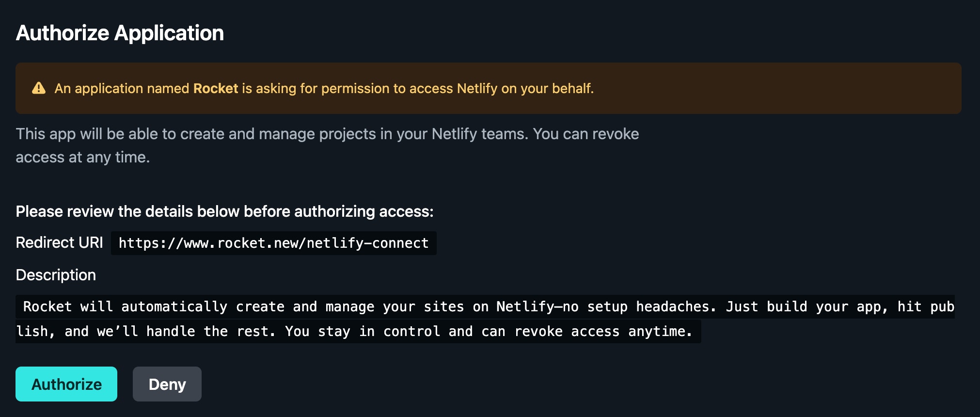Click the Description label
The height and width of the screenshot is (417, 980).
click(x=56, y=275)
